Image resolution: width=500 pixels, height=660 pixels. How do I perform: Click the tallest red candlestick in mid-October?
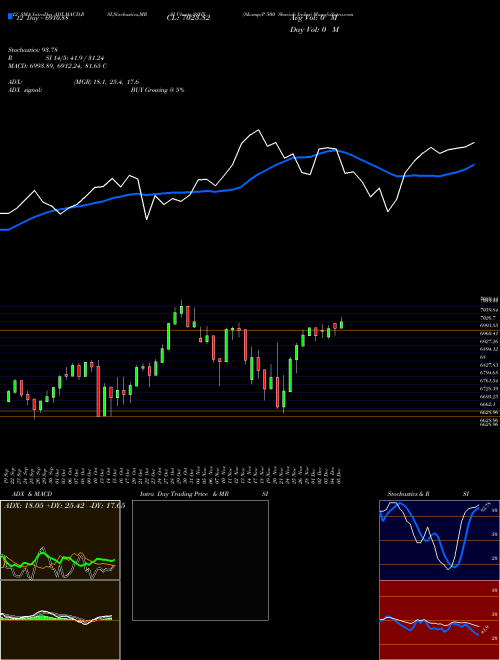pos(98,391)
